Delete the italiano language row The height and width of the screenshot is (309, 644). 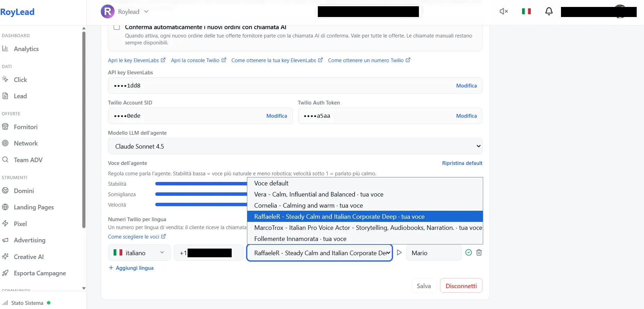(479, 252)
